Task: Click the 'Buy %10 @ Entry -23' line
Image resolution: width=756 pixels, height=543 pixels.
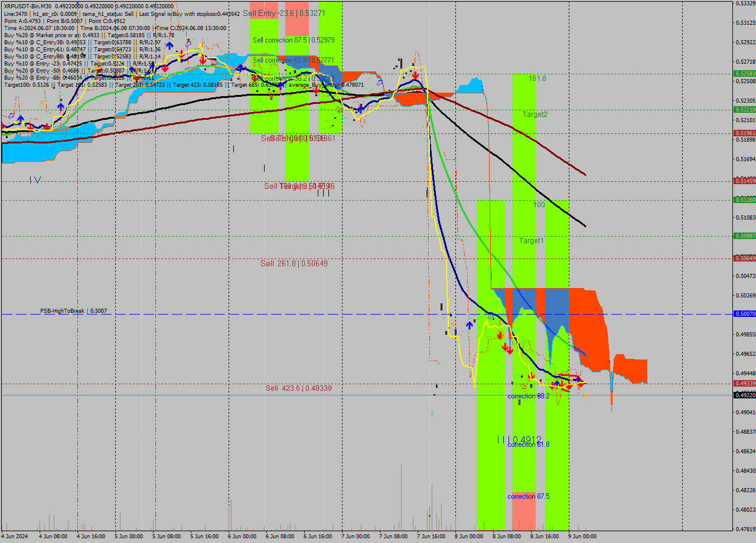Action: (79, 63)
